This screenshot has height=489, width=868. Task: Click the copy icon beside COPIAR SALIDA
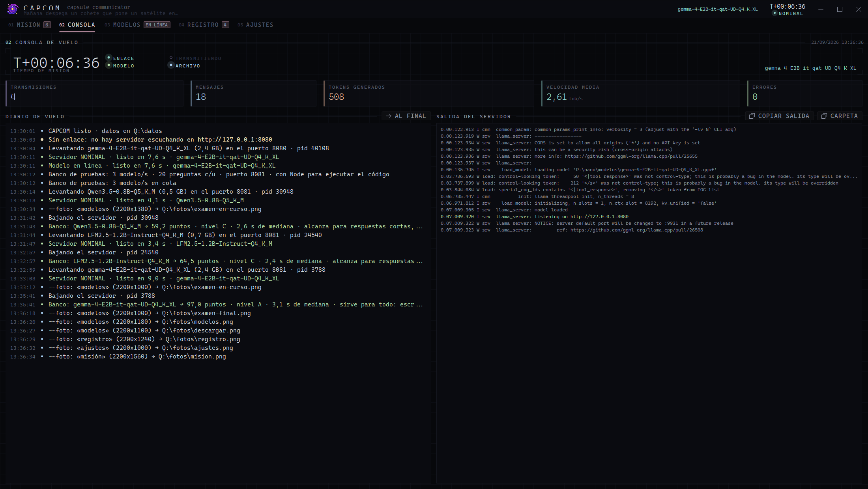pyautogui.click(x=752, y=116)
